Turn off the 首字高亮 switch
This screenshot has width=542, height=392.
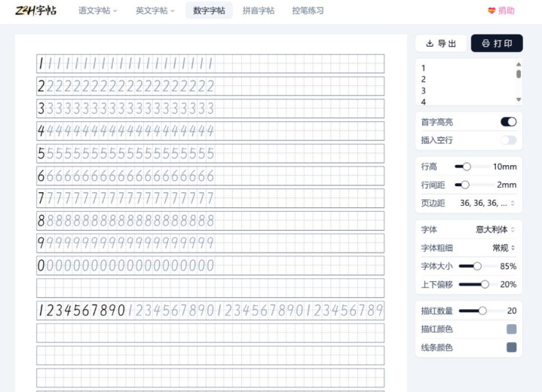point(509,121)
